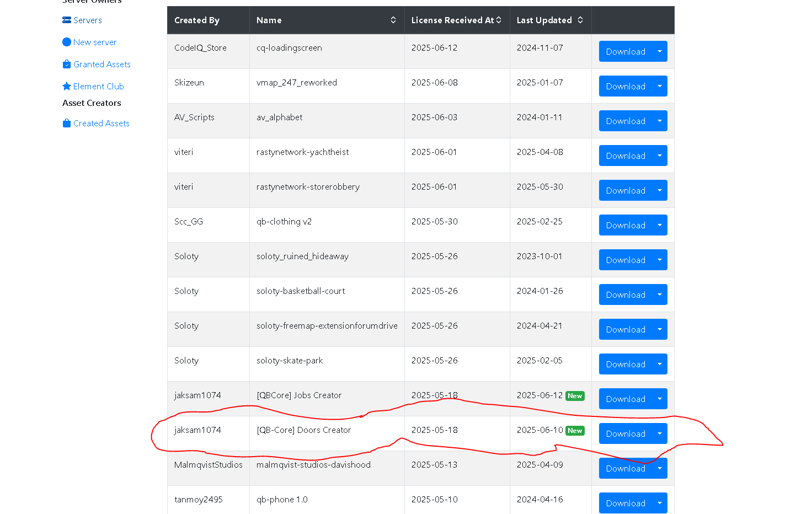The width and height of the screenshot is (812, 514).
Task: Download cq-loadingscreen asset
Action: (x=626, y=51)
